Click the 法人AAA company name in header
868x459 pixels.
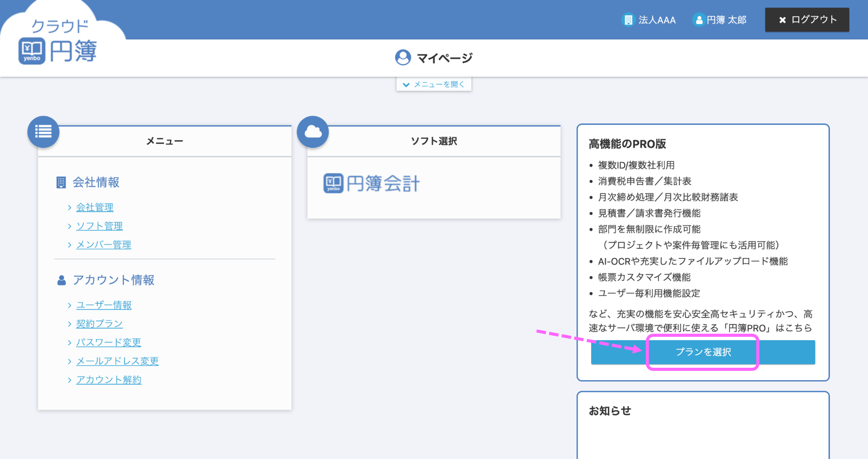[657, 20]
